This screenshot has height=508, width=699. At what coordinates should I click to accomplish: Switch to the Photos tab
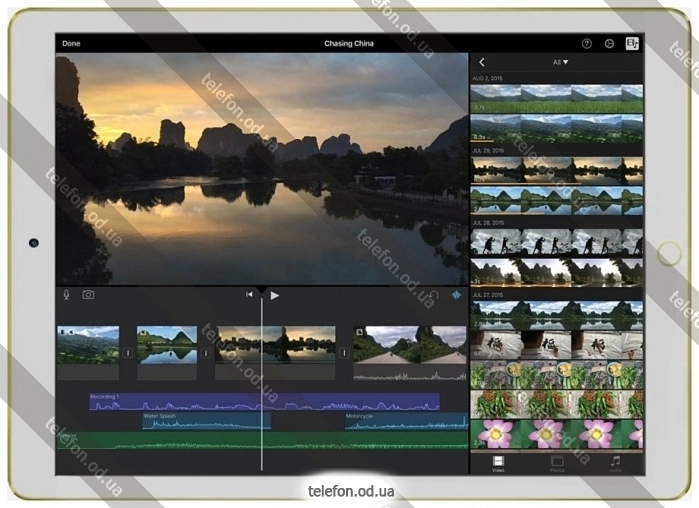point(557,463)
